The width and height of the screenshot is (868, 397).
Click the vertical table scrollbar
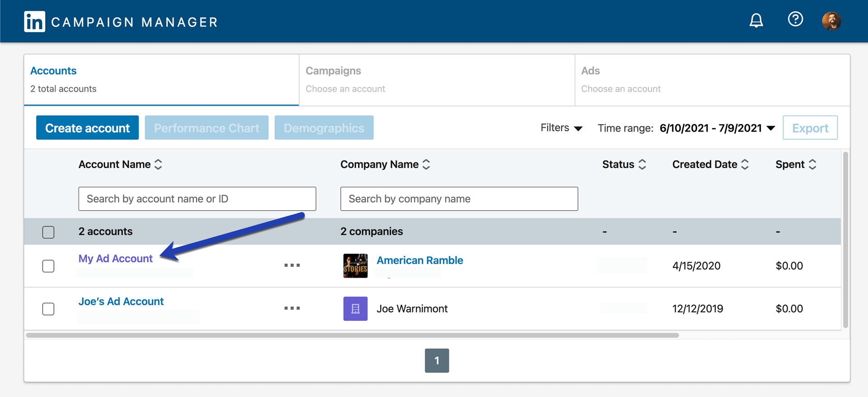pyautogui.click(x=845, y=240)
